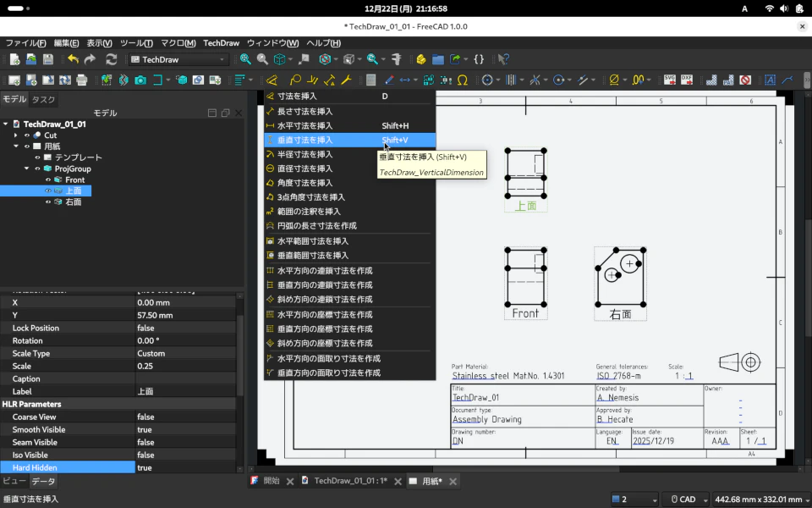This screenshot has width=812, height=508.
Task: Open the system volume indicator
Action: point(784,8)
